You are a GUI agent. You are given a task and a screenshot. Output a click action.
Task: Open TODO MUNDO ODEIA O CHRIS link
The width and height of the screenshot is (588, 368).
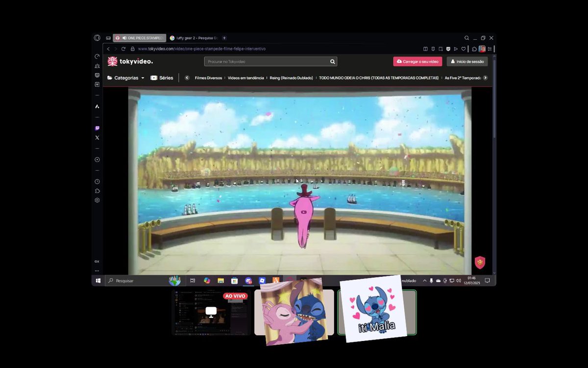tap(379, 78)
